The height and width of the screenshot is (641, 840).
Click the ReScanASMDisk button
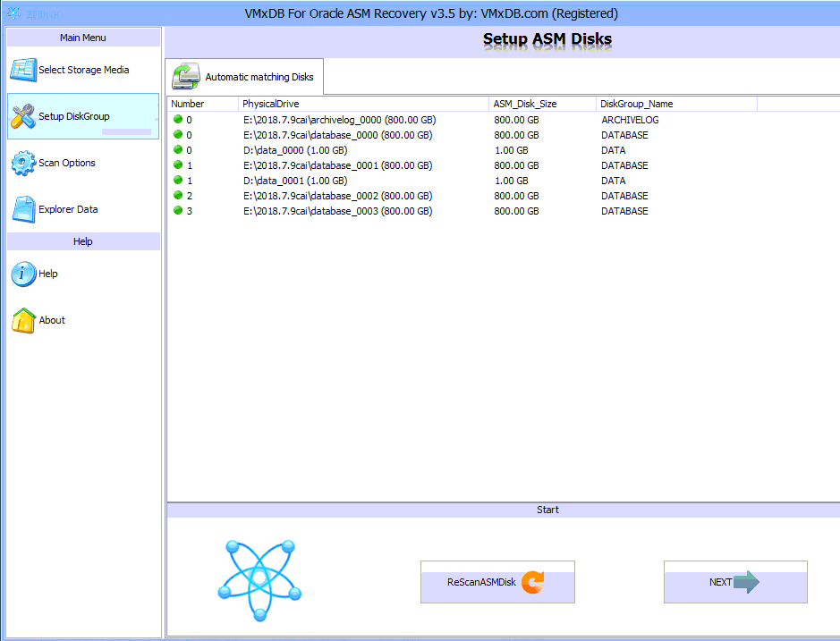pyautogui.click(x=497, y=582)
